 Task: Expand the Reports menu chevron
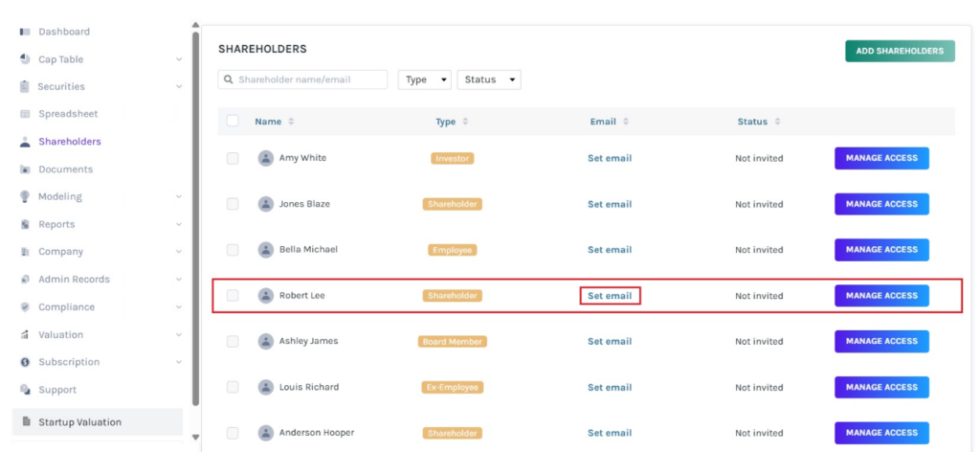coord(179,224)
